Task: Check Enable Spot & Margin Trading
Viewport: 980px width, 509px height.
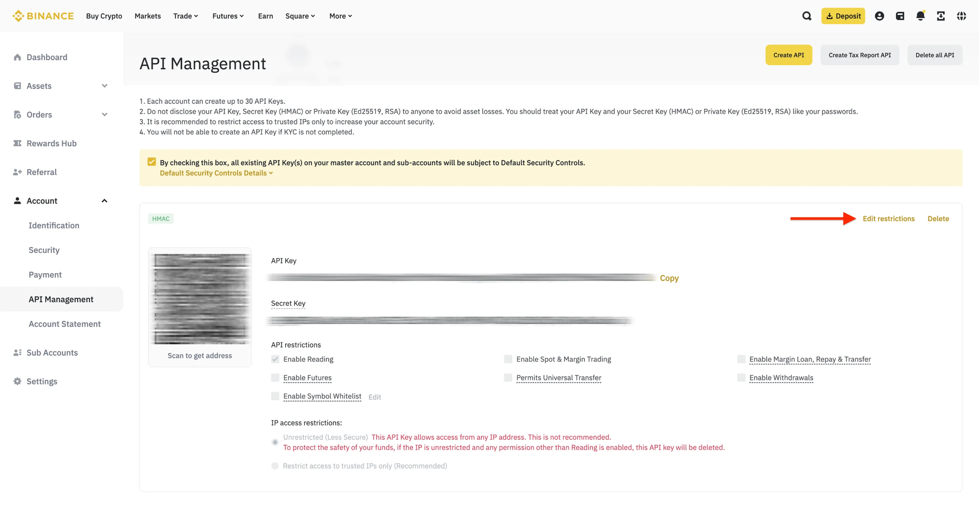Action: 508,359
